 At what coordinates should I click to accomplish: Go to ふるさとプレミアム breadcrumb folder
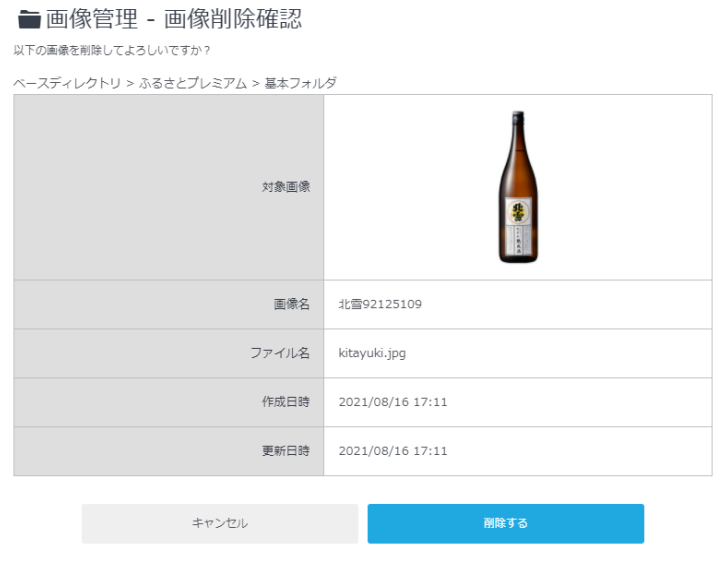click(x=199, y=83)
